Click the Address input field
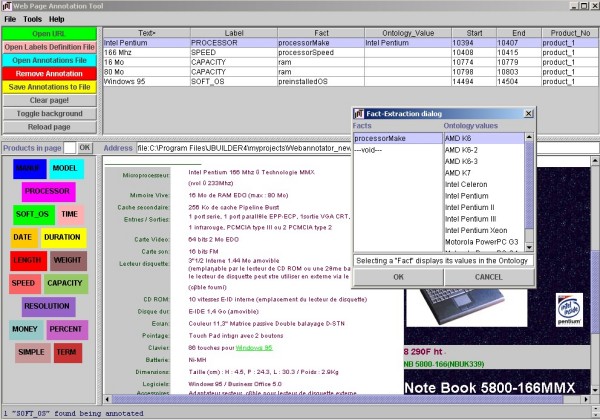600x420 pixels. tap(240, 148)
